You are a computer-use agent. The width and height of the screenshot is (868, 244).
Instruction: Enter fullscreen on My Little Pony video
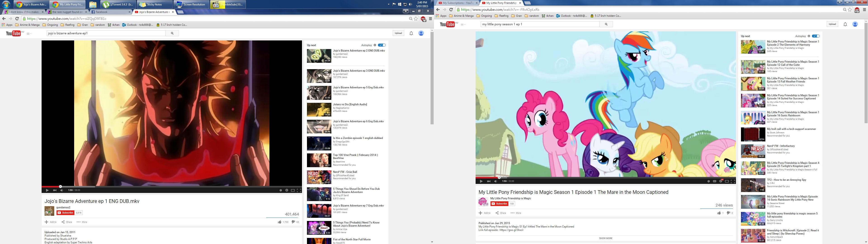733,181
